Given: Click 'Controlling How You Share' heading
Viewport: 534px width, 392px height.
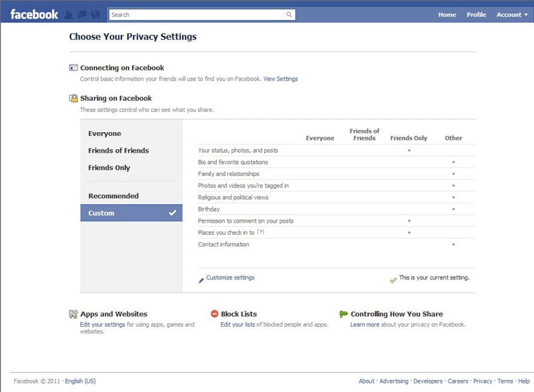Looking at the screenshot, I should [396, 314].
